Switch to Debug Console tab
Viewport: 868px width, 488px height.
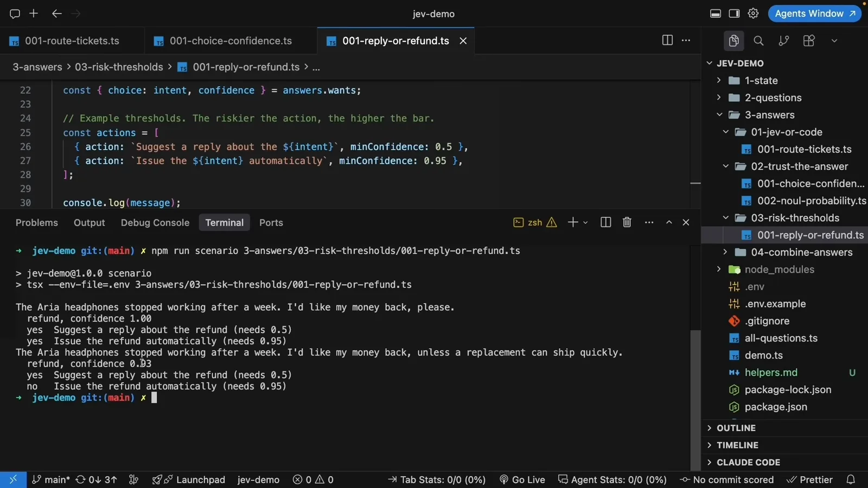155,223
